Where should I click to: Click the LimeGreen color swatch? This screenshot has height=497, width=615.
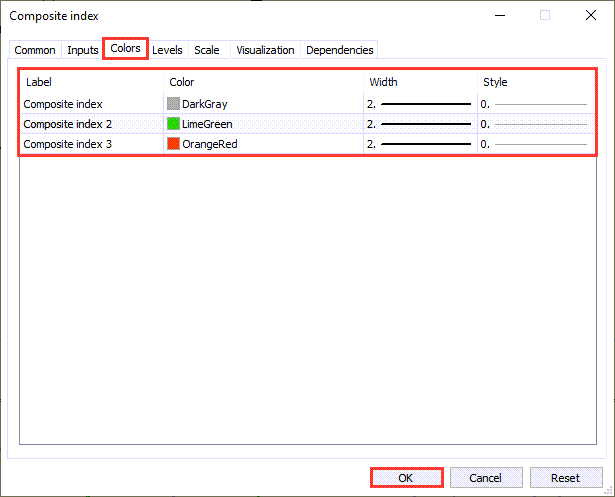tap(173, 124)
